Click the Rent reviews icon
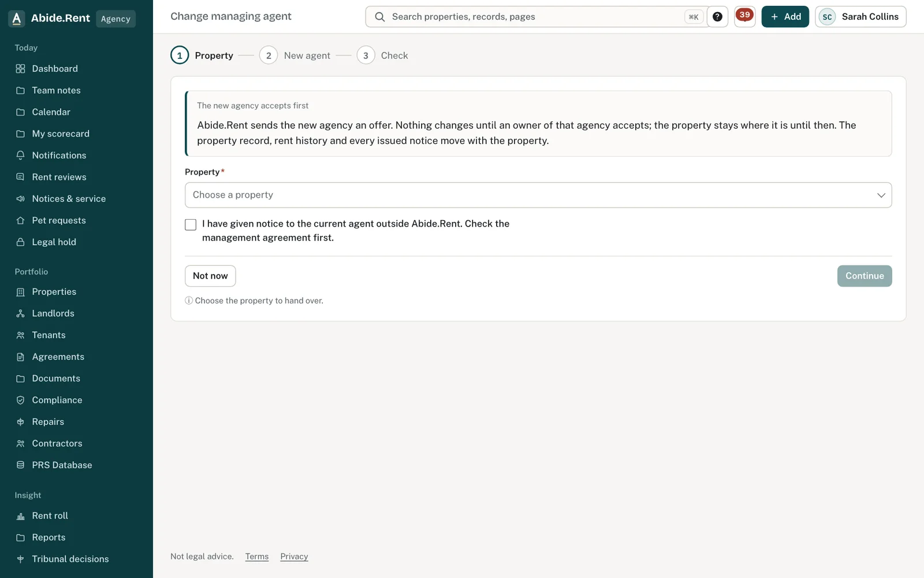The height and width of the screenshot is (578, 924). 20,177
